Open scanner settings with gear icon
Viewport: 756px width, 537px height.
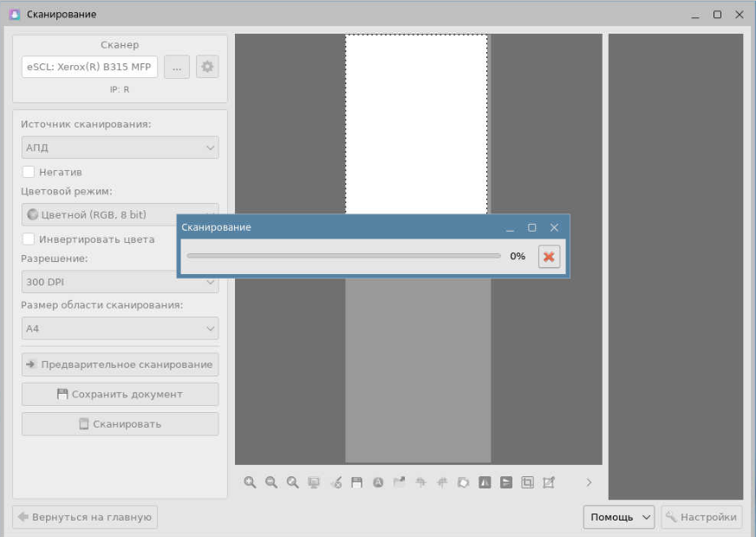point(207,67)
